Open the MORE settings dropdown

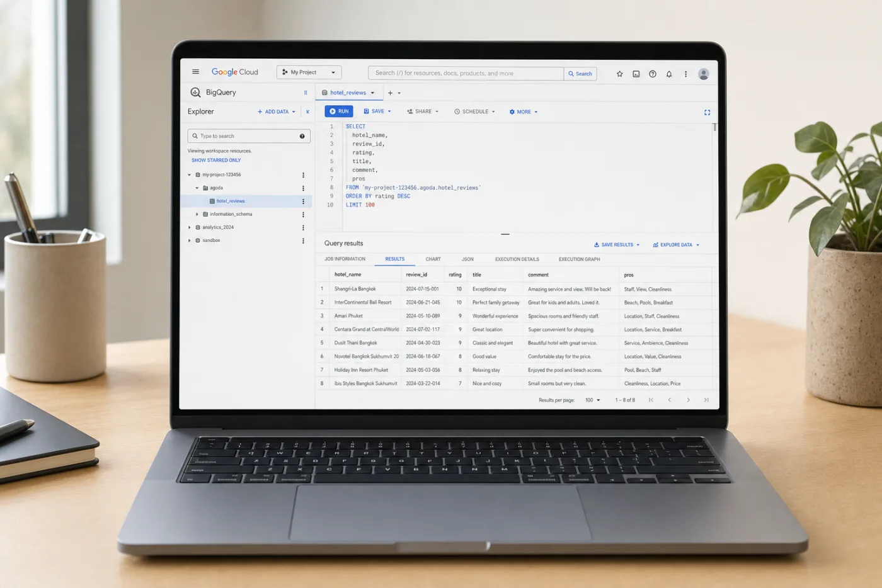click(x=524, y=111)
